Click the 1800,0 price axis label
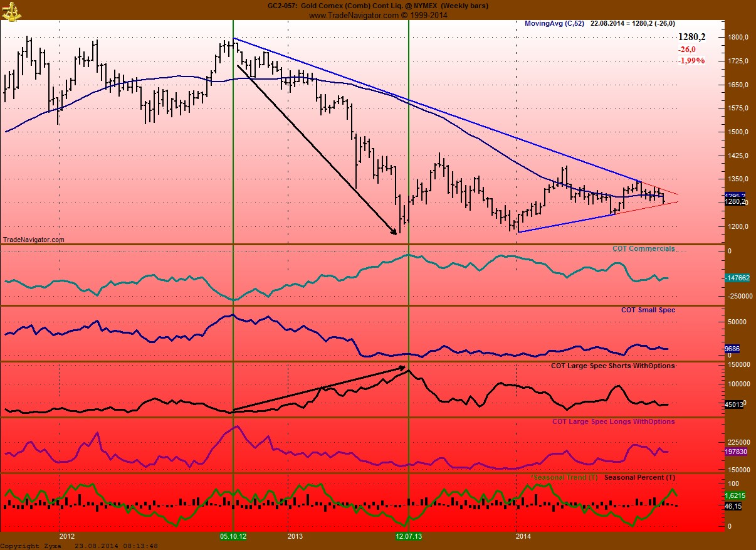Screen dimensions: 756x550 [x=738, y=38]
